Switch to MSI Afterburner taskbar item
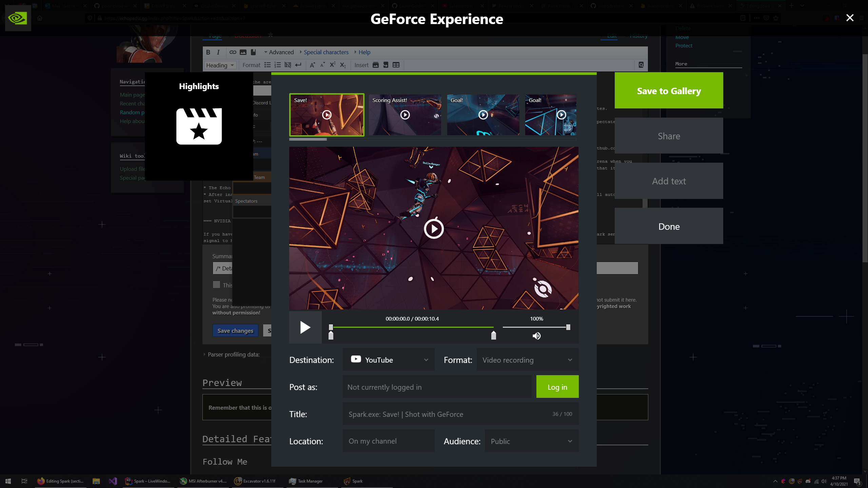868x488 pixels. [203, 481]
